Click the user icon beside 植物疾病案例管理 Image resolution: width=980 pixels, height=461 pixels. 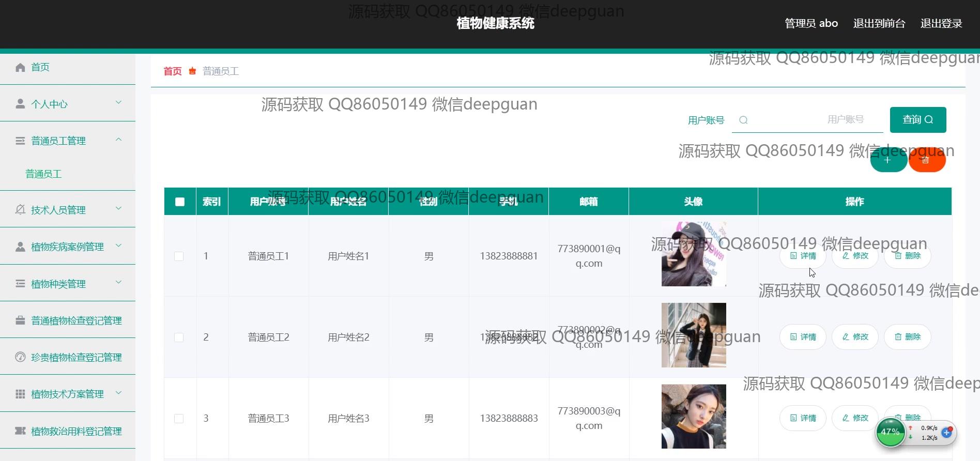(x=20, y=247)
